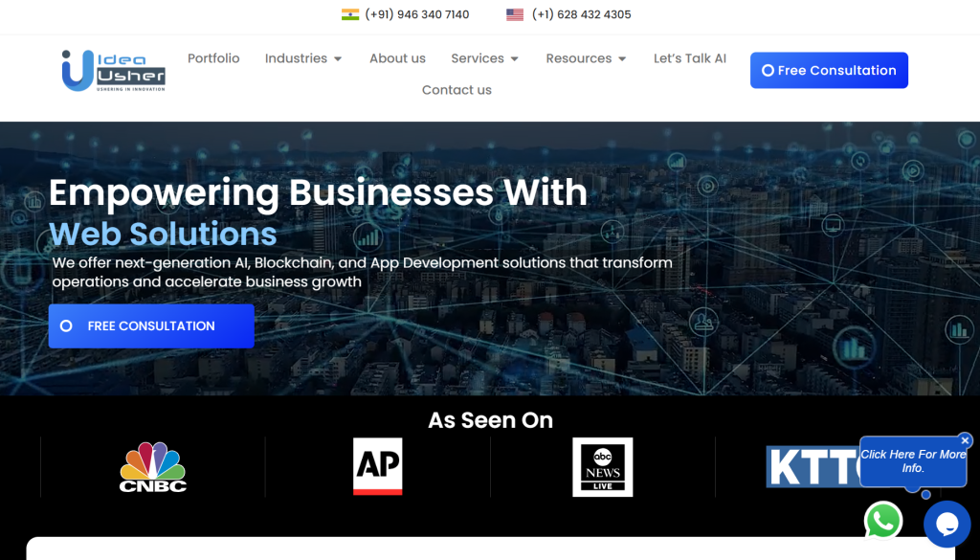Click FREE CONSULTATION in the hero section
Image resolution: width=980 pixels, height=560 pixels.
150,325
